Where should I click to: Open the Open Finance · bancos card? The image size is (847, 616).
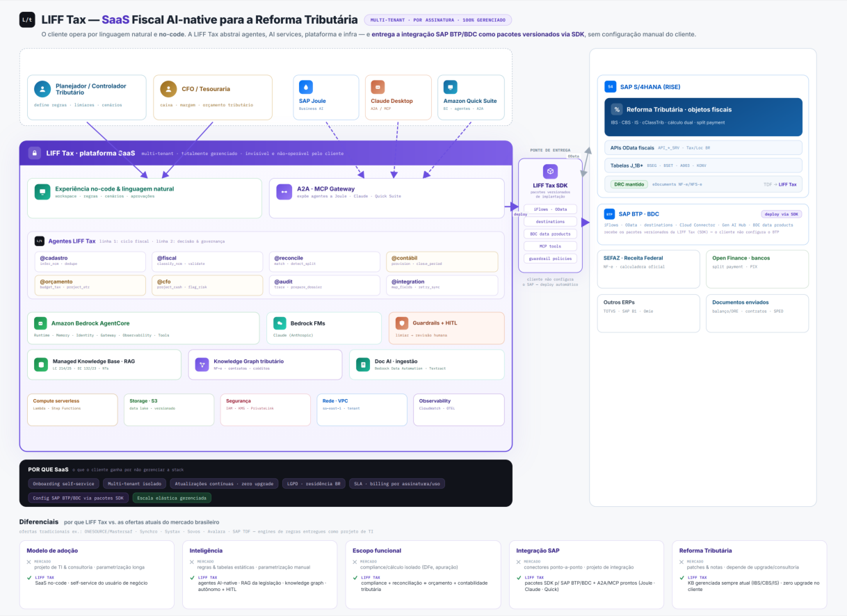[757, 269]
